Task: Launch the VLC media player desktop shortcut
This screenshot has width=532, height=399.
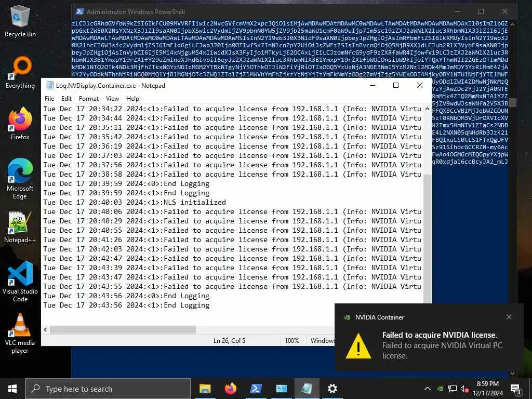Action: point(20,334)
